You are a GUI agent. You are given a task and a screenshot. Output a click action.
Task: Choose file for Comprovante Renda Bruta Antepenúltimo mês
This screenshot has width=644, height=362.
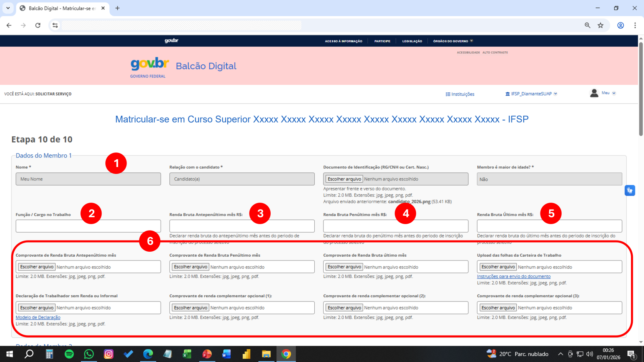(x=37, y=267)
